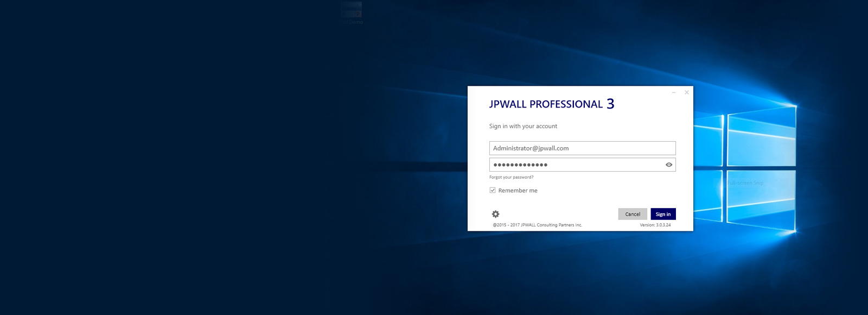Open the Forgot your password link
The width and height of the screenshot is (868, 315).
pos(511,177)
